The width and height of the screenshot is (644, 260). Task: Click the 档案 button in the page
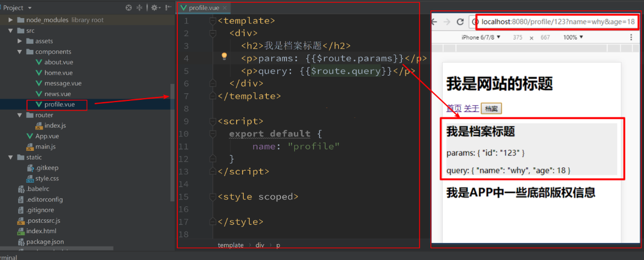click(491, 109)
